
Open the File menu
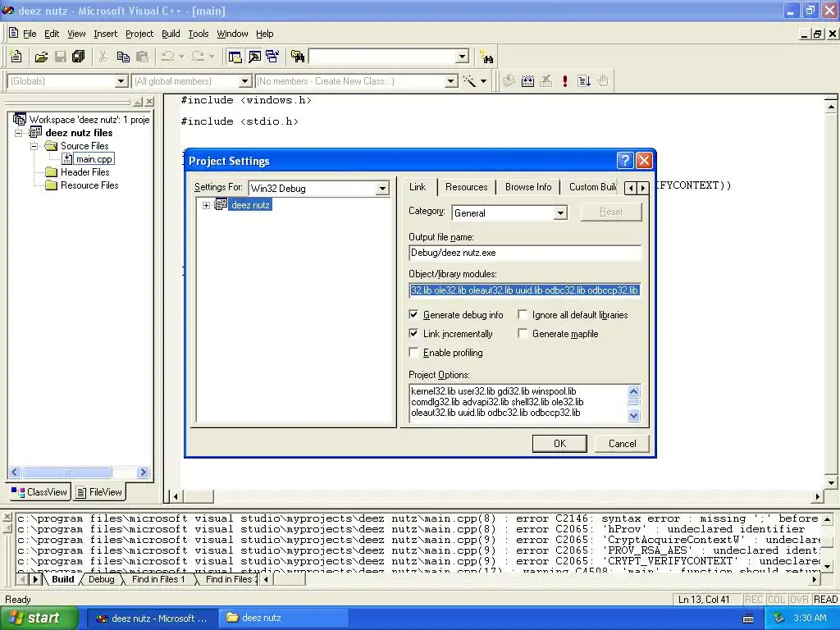click(x=30, y=34)
